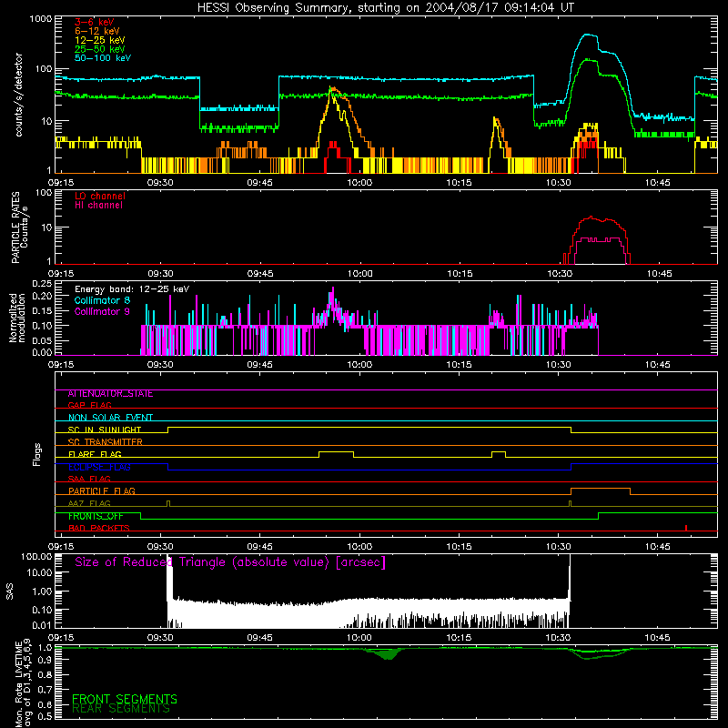Viewport: 728px width, 728px height.
Task: Click the 100.00 y-axis value on SAS plot
Action: [x=36, y=556]
